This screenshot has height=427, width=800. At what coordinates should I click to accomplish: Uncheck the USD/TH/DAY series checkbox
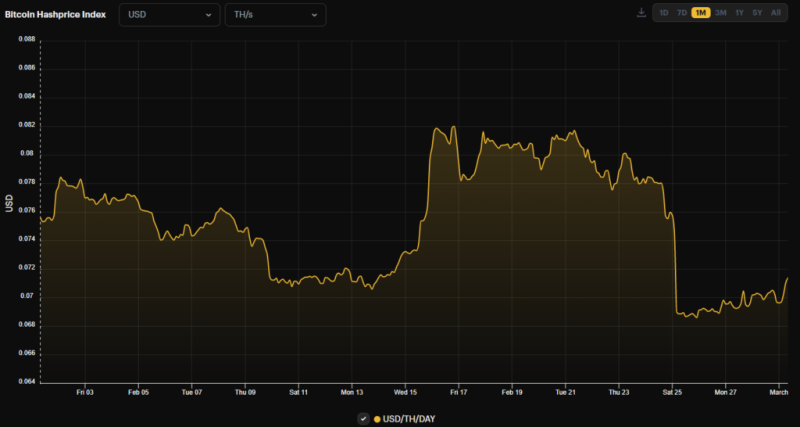363,418
